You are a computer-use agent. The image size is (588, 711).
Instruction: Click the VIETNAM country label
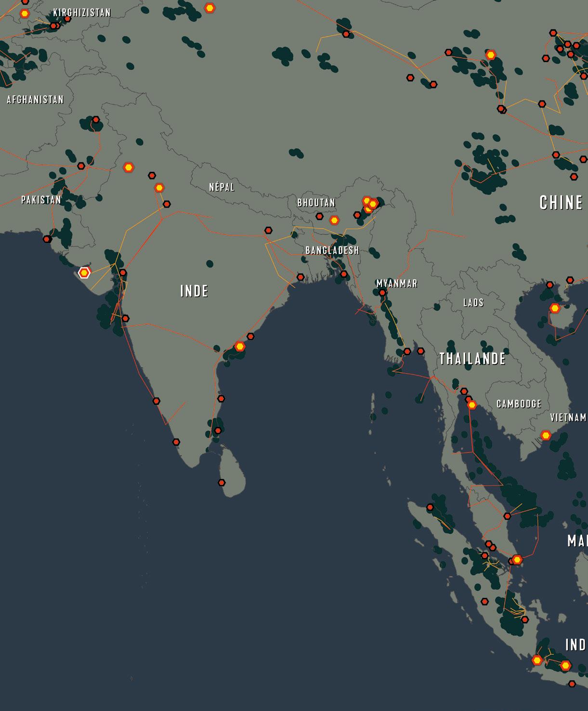568,417
